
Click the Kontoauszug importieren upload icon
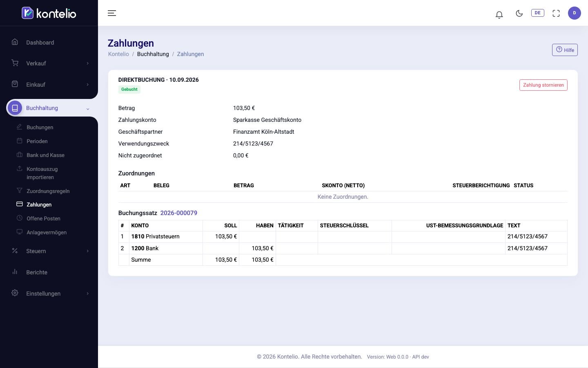[x=19, y=168]
